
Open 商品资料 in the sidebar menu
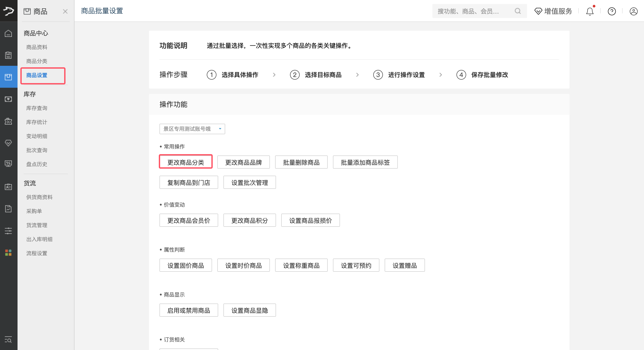tap(37, 47)
